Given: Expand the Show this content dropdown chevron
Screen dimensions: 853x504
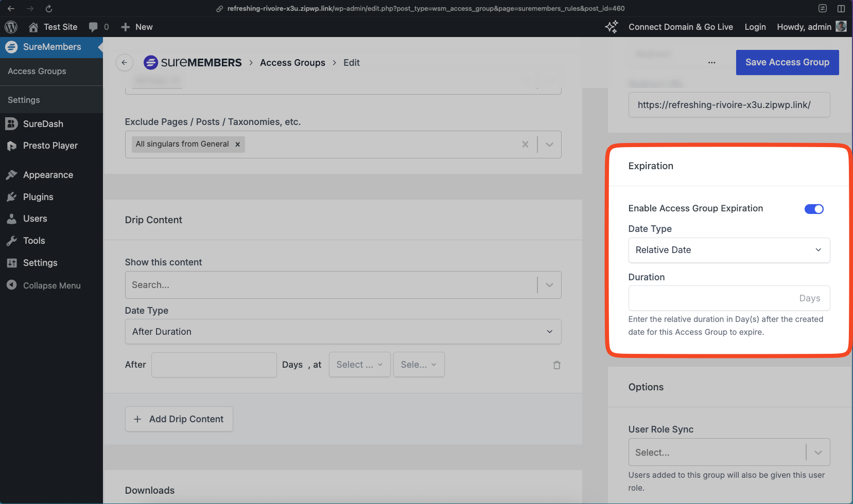Looking at the screenshot, I should [549, 285].
